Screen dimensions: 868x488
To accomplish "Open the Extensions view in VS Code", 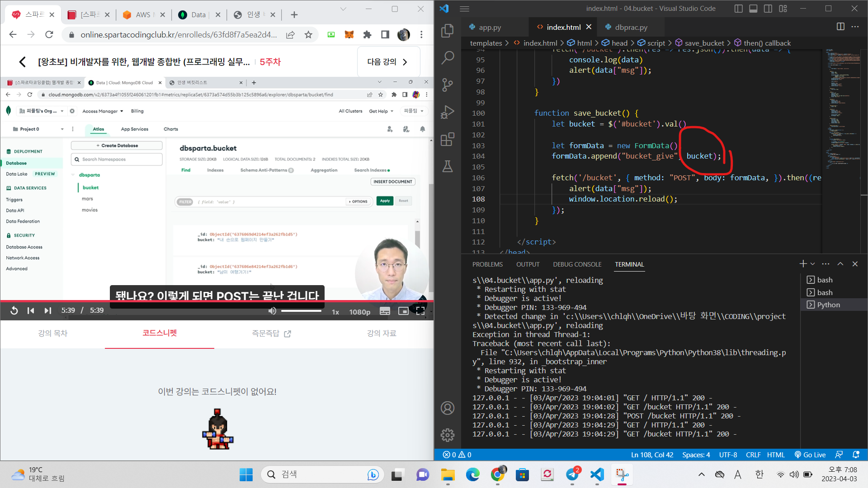I will 448,139.
